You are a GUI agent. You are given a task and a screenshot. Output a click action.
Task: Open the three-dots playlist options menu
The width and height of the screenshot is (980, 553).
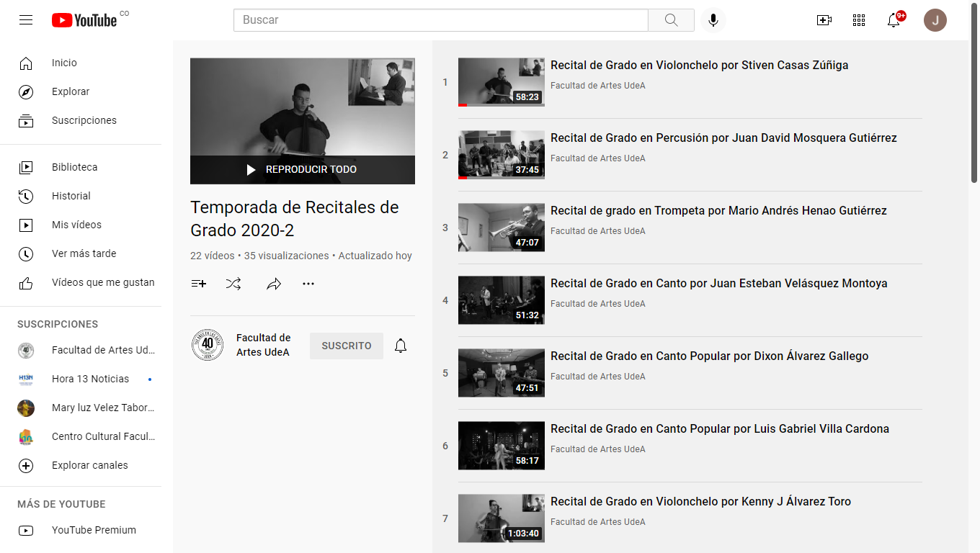pyautogui.click(x=308, y=284)
